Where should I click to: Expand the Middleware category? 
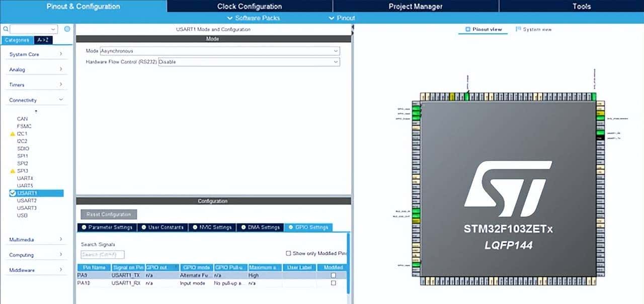[36, 270]
